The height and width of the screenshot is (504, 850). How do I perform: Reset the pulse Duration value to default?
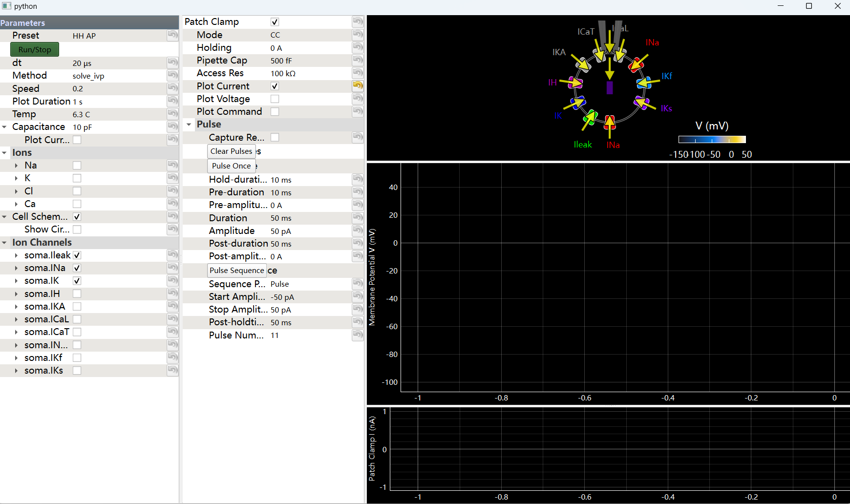click(358, 218)
